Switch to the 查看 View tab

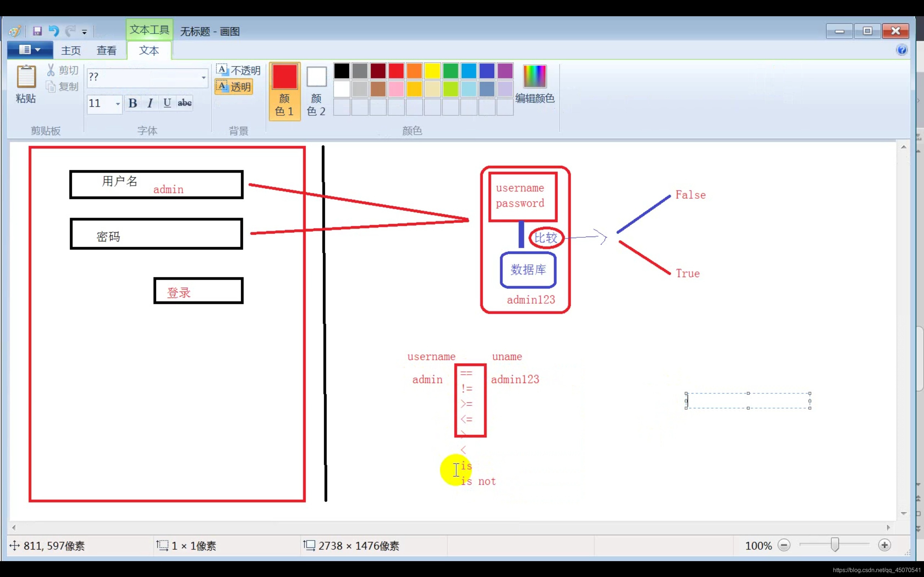[x=106, y=50]
